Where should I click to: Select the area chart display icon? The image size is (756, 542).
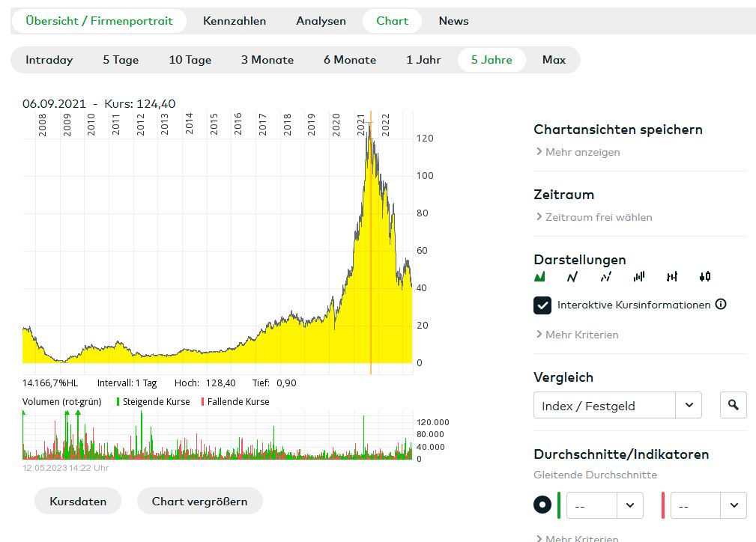pos(539,277)
